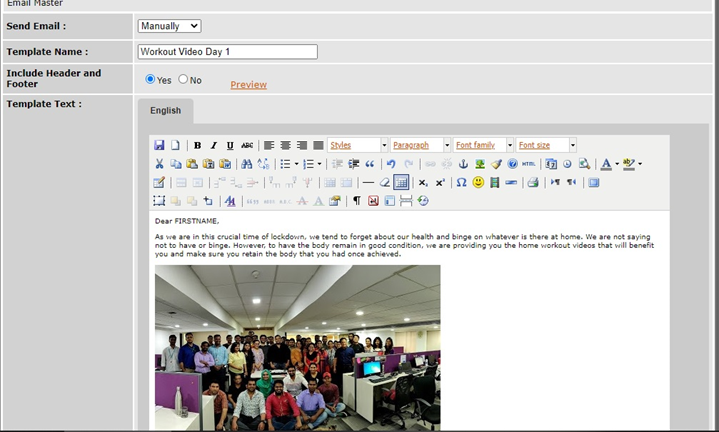Switch to the English tab
Screen dimensions: 719x432
click(166, 111)
